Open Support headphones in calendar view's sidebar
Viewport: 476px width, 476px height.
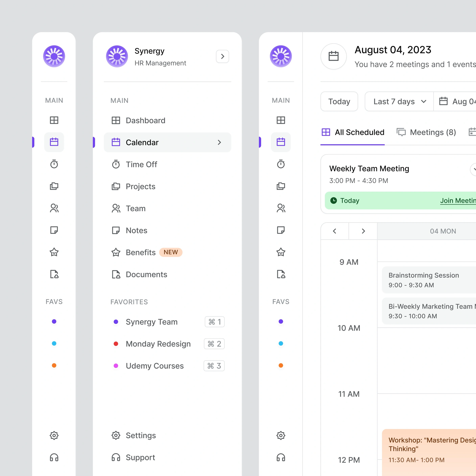pos(281,457)
